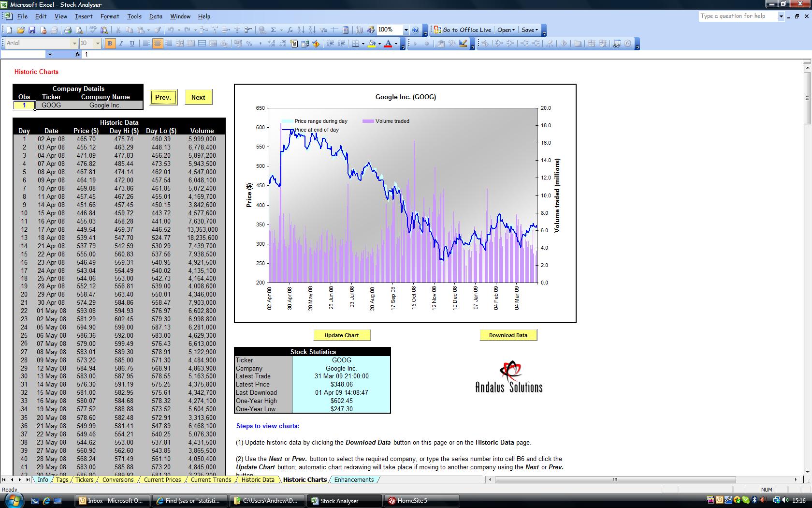The image size is (812, 508).
Task: Expand the Font Color dropdown arrow
Action: [x=396, y=44]
